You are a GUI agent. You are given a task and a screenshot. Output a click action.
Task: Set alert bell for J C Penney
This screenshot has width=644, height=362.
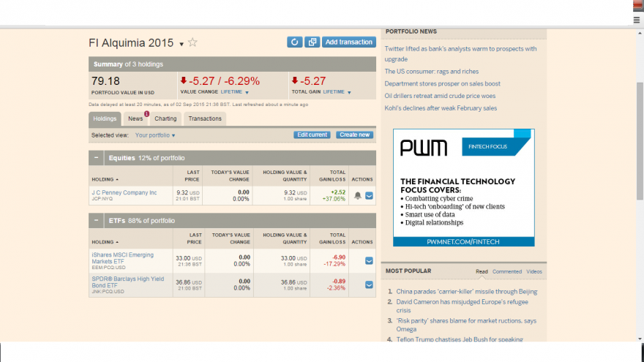coord(358,196)
